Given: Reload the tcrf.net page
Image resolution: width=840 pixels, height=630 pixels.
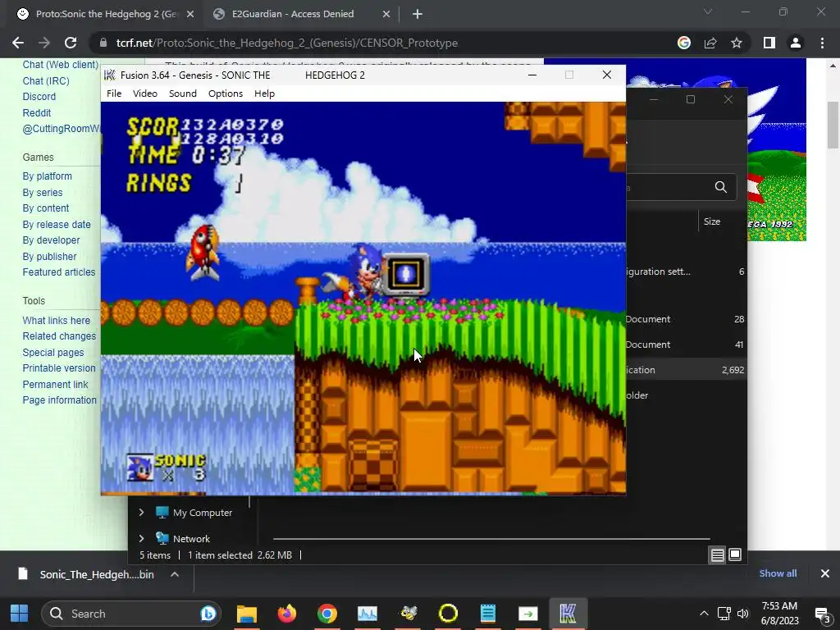Looking at the screenshot, I should point(71,43).
